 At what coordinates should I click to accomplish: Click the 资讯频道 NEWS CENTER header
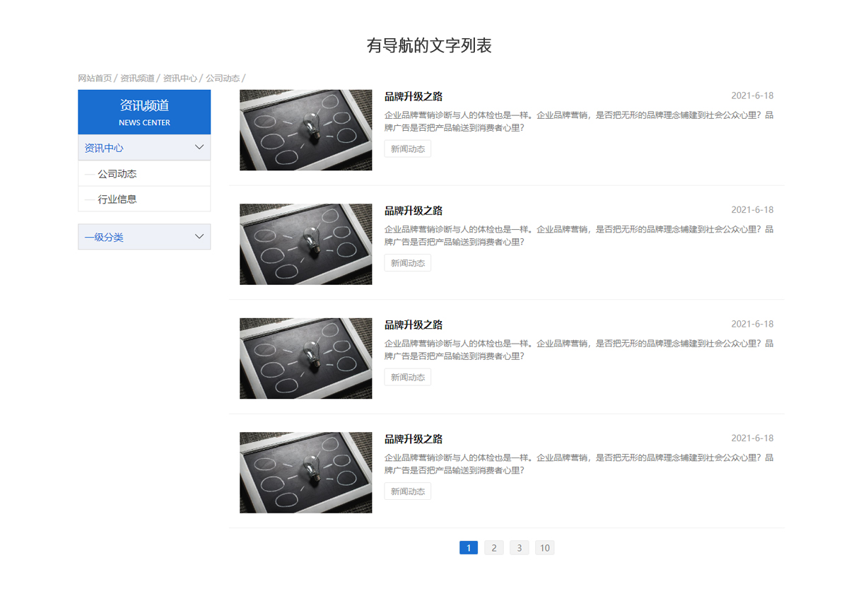pos(144,112)
